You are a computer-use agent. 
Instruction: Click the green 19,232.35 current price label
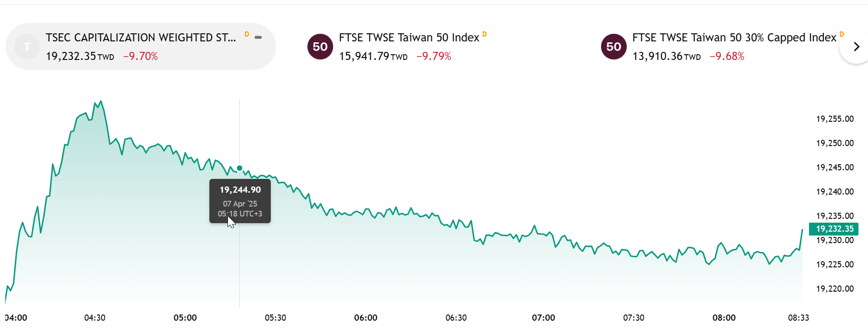[x=834, y=229]
